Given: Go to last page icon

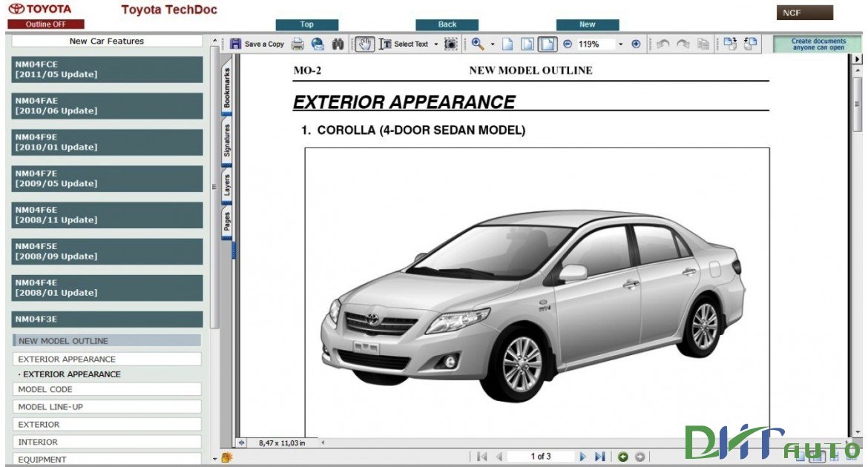Looking at the screenshot, I should click(599, 457).
